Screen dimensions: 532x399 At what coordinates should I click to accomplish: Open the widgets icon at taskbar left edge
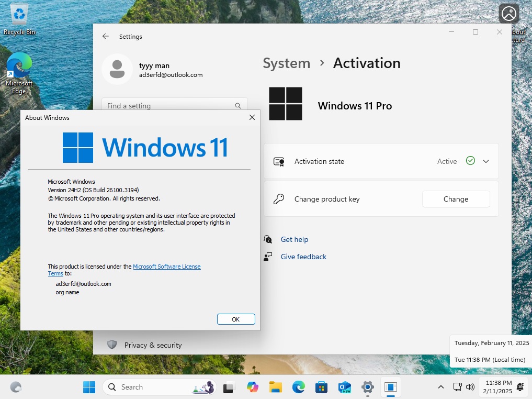point(16,387)
